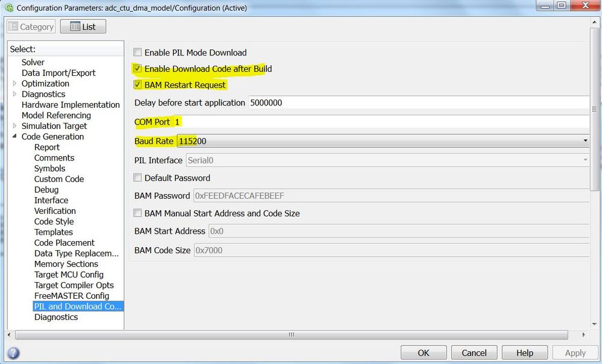Click the Simulink icon in the title bar
Image resolution: width=602 pixels, height=364 pixels.
pyautogui.click(x=9, y=8)
